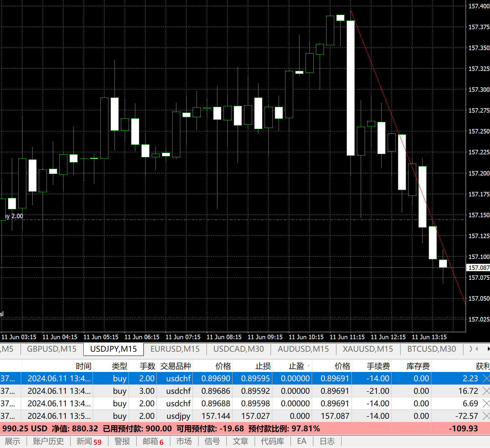
Task: Open the EURUSD,M15 chart tab
Action: coord(175,349)
